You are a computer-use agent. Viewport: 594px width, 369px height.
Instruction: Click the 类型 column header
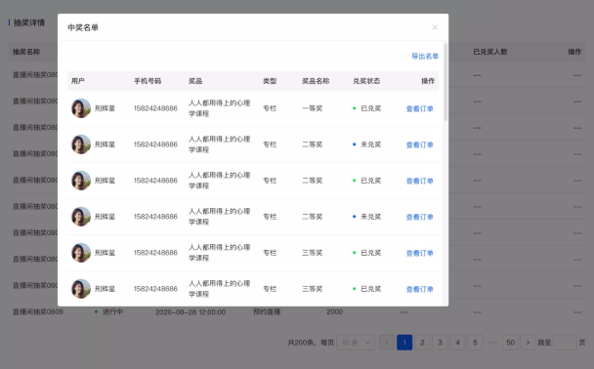(x=270, y=81)
